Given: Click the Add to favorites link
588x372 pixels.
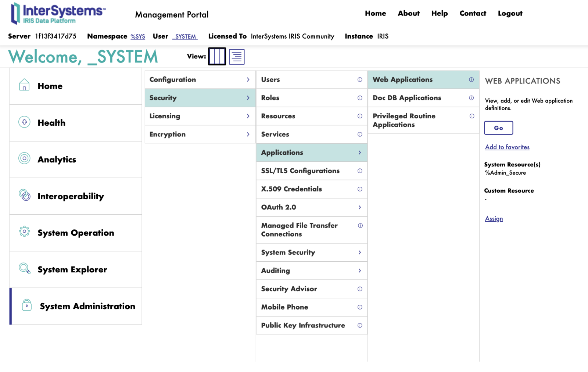Looking at the screenshot, I should (x=507, y=147).
